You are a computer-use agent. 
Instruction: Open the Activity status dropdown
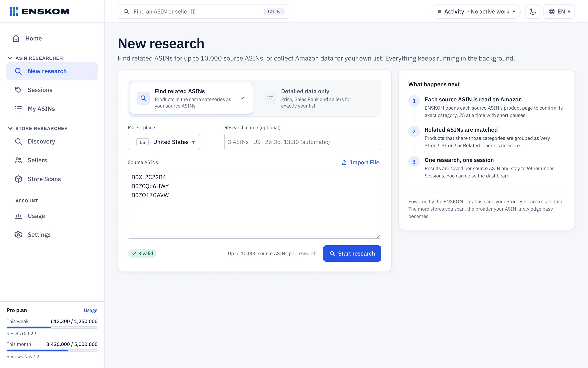coord(476,11)
